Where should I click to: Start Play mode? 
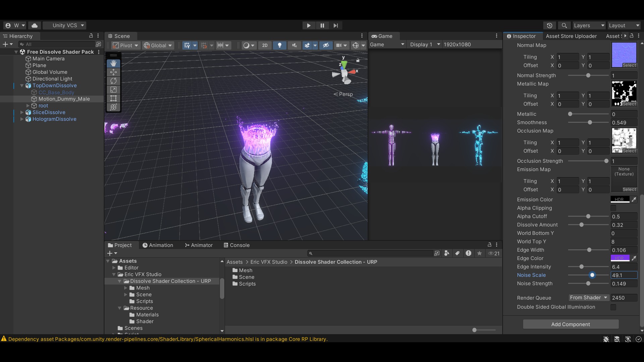click(x=309, y=25)
